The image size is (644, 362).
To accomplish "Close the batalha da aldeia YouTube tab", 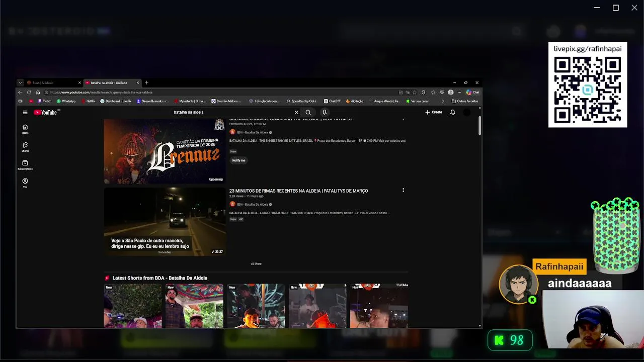I will (138, 82).
